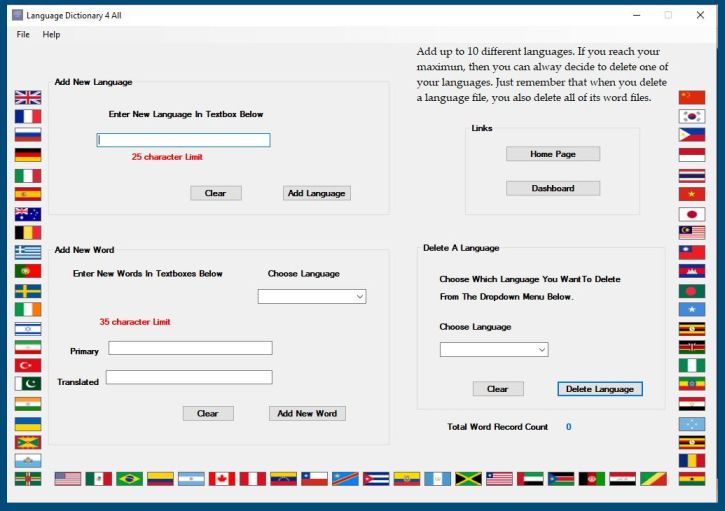Select the Canada flag icon
725x511 pixels.
click(222, 479)
